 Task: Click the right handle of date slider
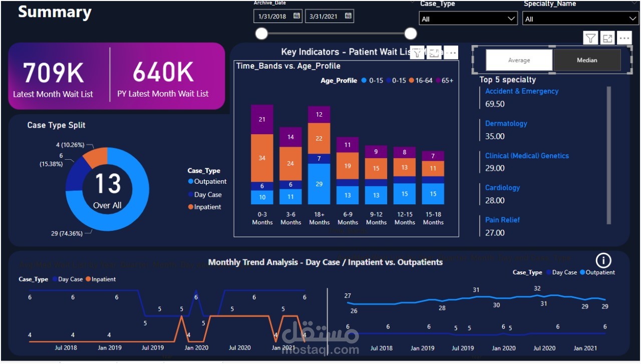point(411,34)
